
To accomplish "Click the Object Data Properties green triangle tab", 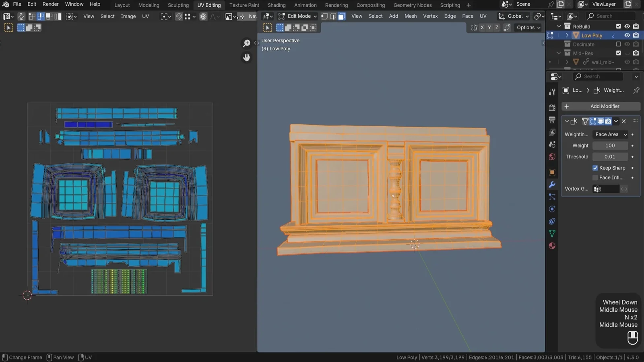I will (552, 233).
